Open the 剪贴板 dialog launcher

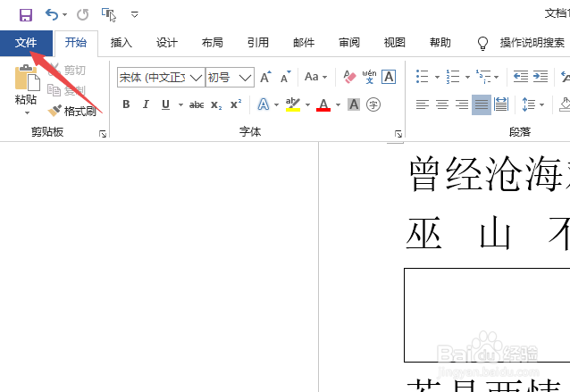pyautogui.click(x=103, y=134)
